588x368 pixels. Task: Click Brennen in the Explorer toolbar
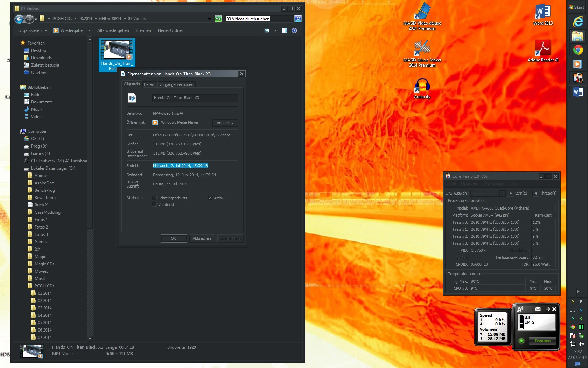[143, 30]
